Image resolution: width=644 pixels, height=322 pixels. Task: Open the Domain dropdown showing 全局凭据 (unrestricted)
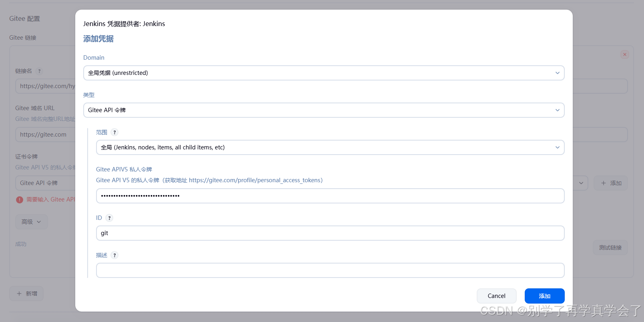coord(324,73)
